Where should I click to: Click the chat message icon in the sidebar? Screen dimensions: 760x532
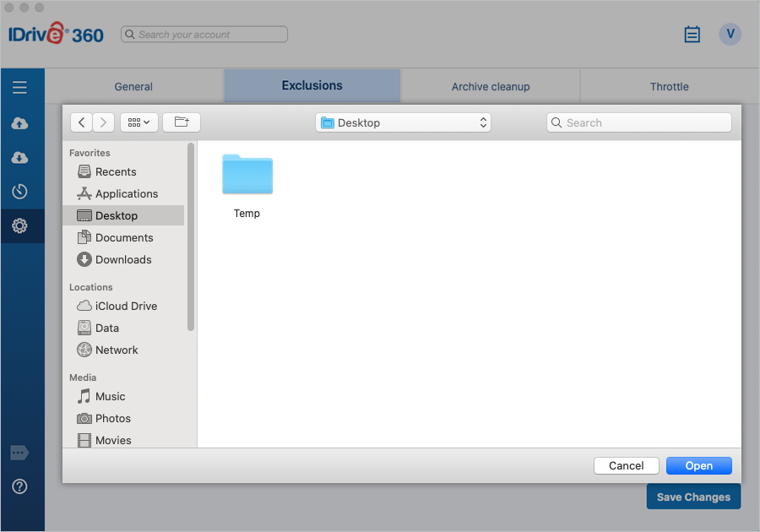click(x=19, y=453)
